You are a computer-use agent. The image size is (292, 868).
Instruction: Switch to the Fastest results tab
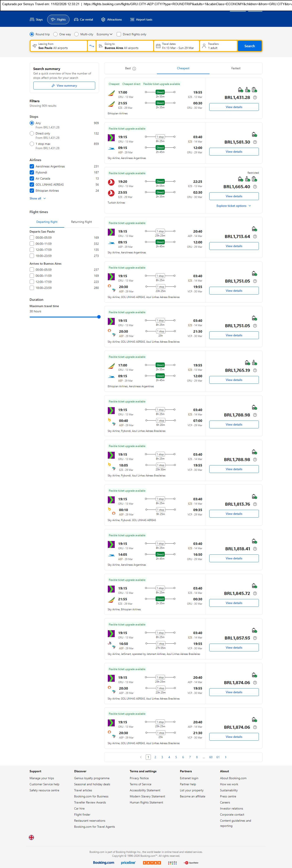tap(236, 68)
